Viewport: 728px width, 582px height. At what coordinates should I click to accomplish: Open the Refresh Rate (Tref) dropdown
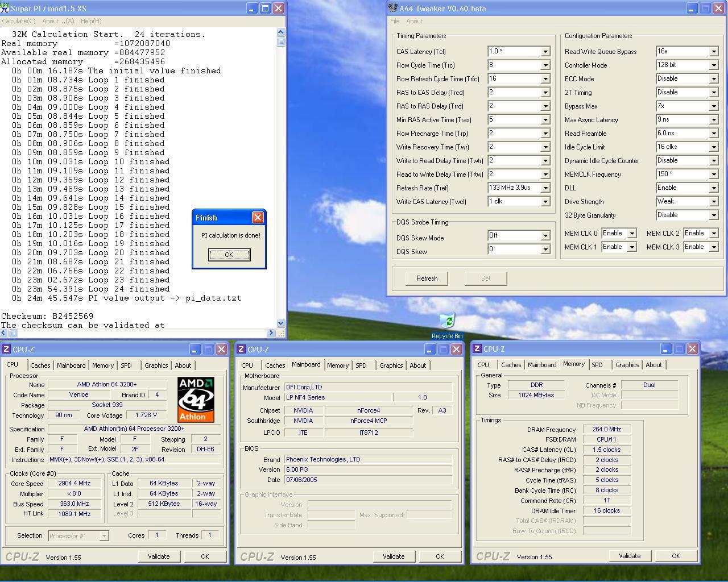tap(545, 188)
